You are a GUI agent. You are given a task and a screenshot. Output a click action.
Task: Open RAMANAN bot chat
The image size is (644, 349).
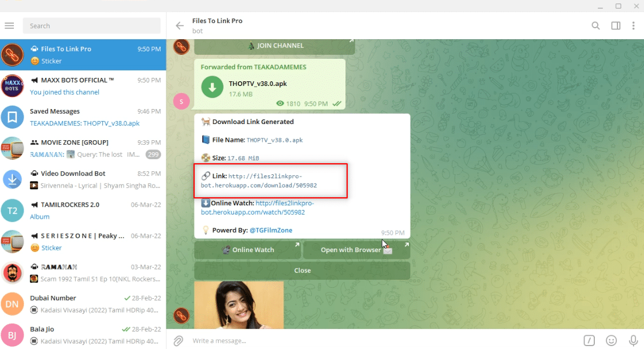[83, 273]
